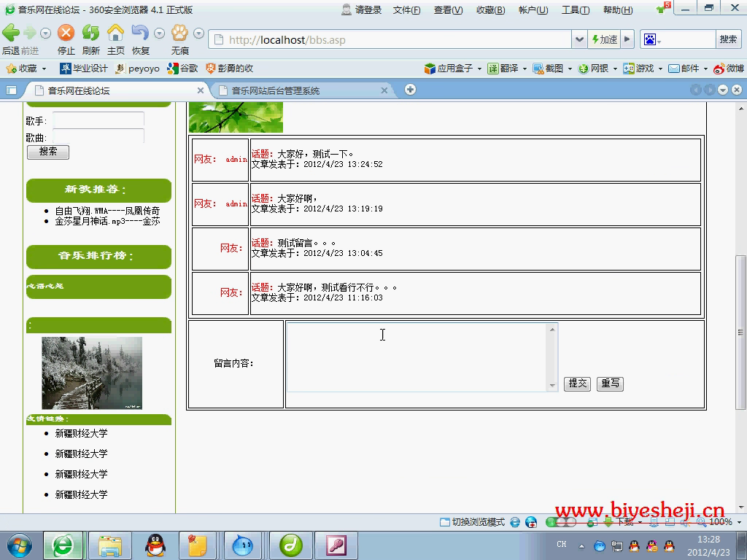Open file explorer in taskbar
Viewport: 747px width, 560px height.
click(111, 545)
